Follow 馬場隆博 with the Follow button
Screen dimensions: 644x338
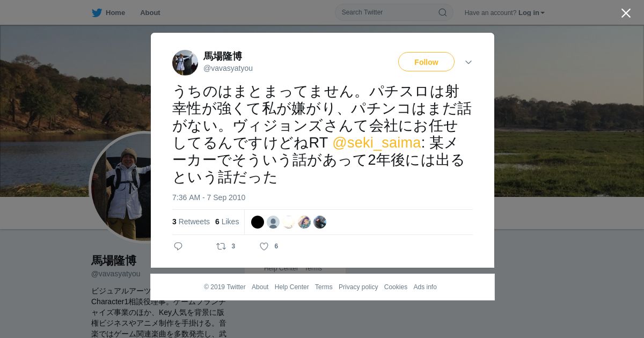(426, 62)
